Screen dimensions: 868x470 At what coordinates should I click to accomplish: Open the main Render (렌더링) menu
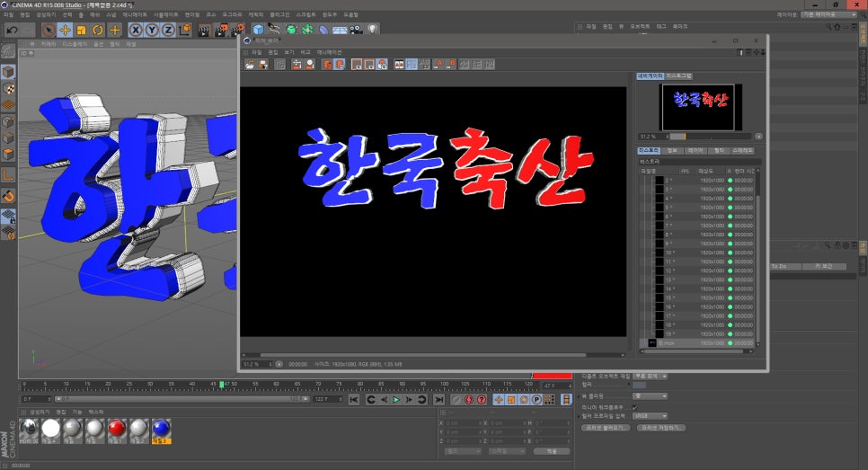click(192, 15)
